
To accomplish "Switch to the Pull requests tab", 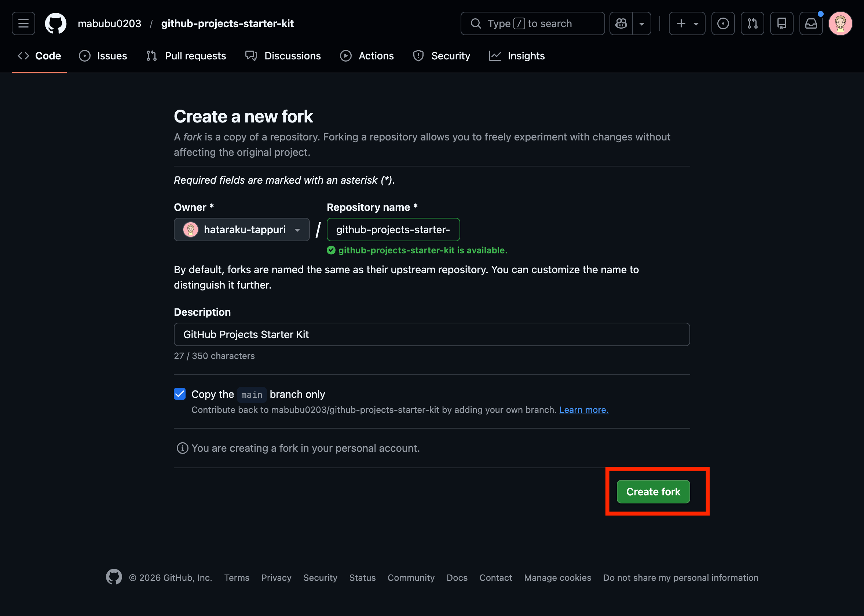I will tap(186, 56).
